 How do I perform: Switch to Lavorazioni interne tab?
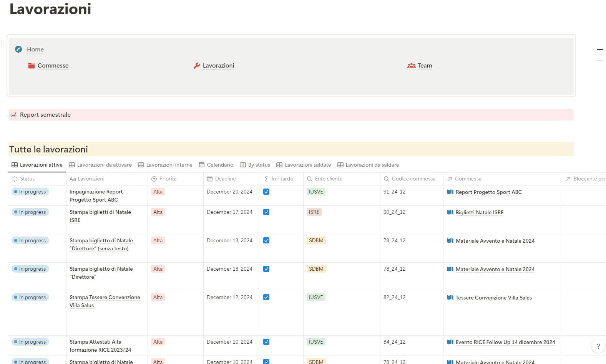tap(165, 165)
